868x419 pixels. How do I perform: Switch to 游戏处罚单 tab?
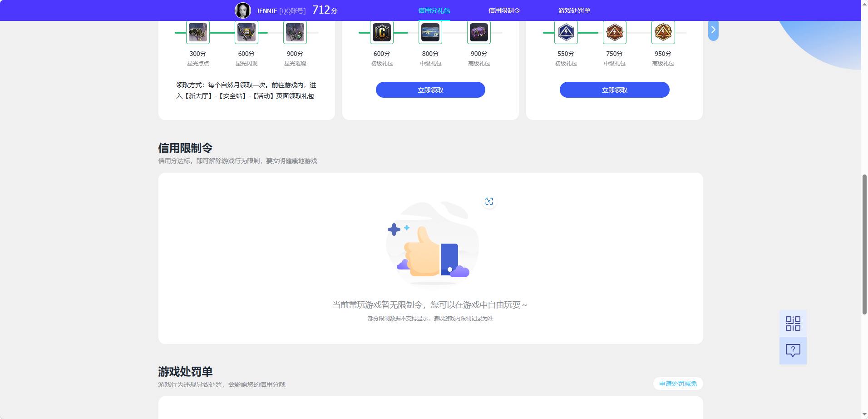pyautogui.click(x=574, y=10)
